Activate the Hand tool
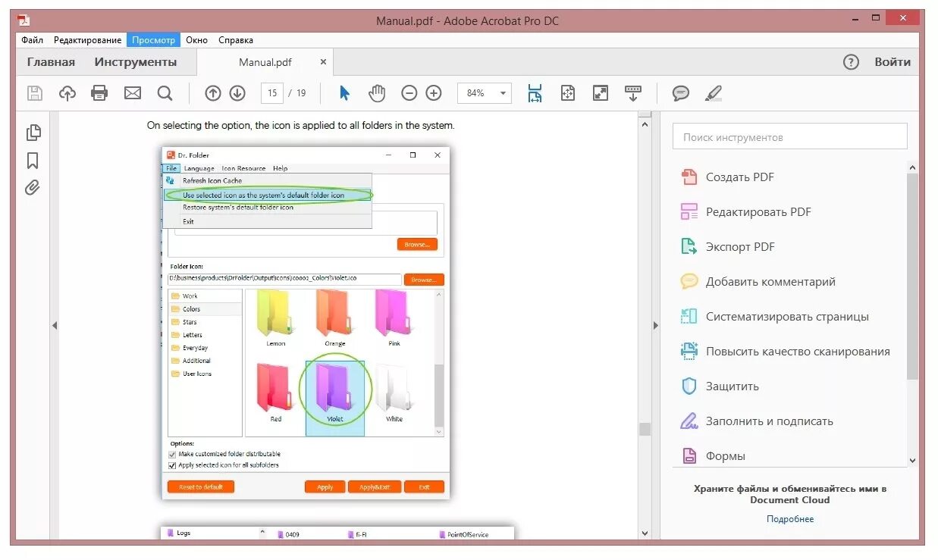This screenshot has width=938, height=560. 376,92
